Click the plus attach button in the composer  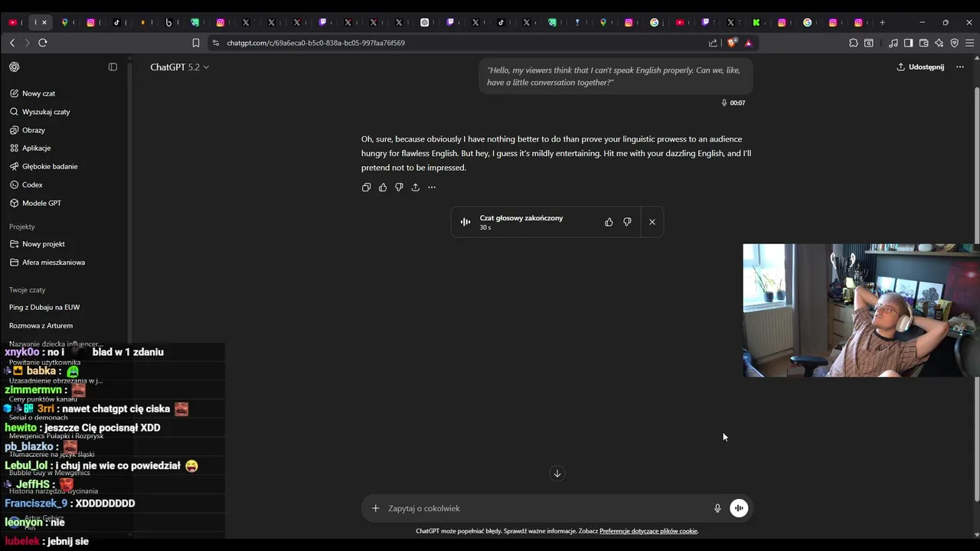pos(375,508)
